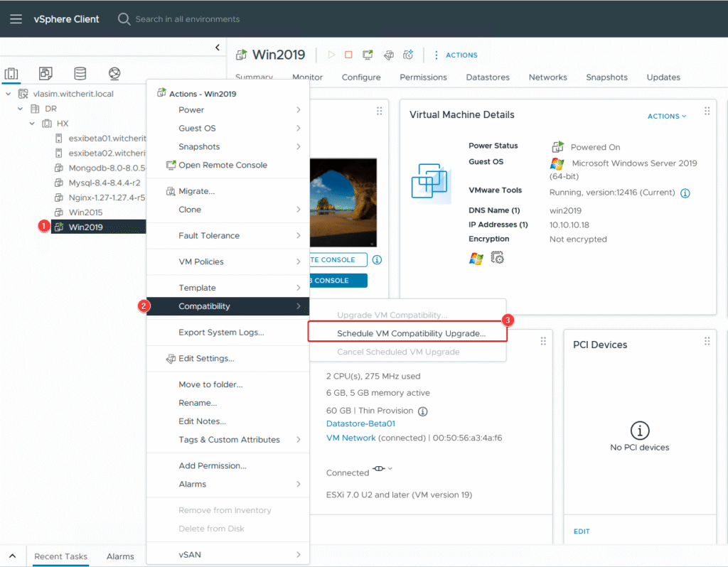
Task: Open the Snapshots tab
Action: (x=606, y=77)
